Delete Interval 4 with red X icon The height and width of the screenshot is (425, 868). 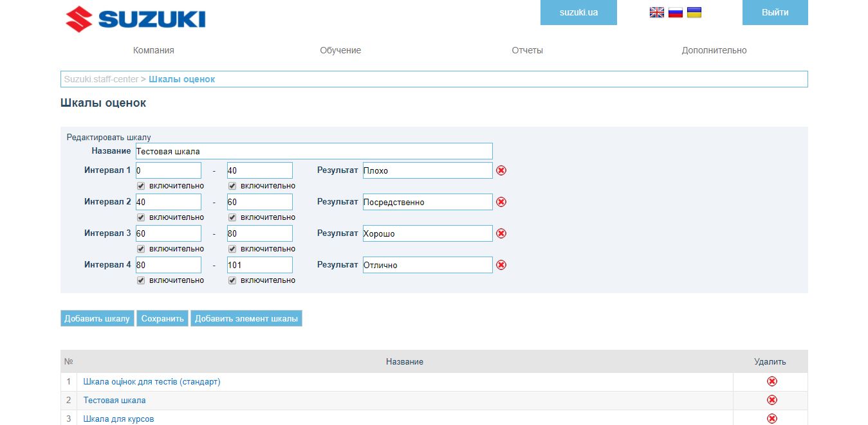tap(501, 265)
